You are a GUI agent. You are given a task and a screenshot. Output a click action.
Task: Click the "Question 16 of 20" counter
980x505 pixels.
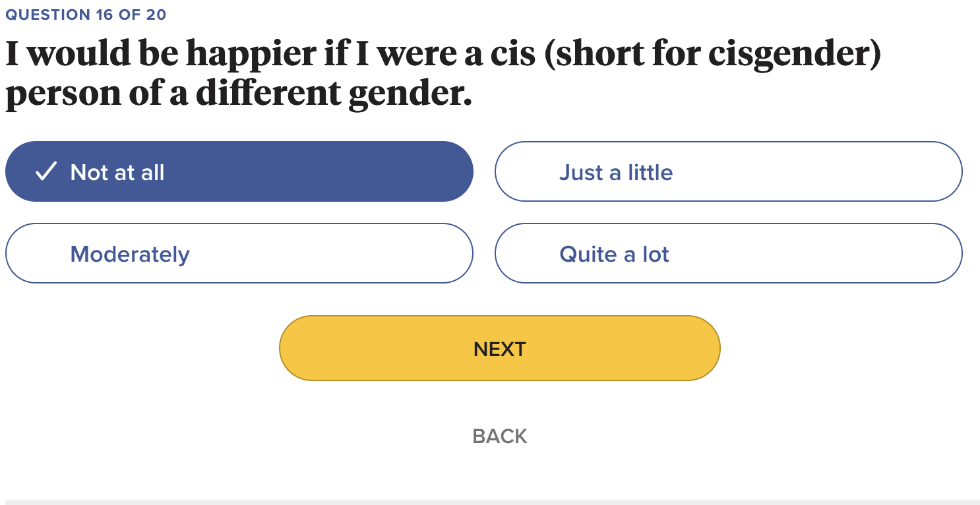coord(86,15)
